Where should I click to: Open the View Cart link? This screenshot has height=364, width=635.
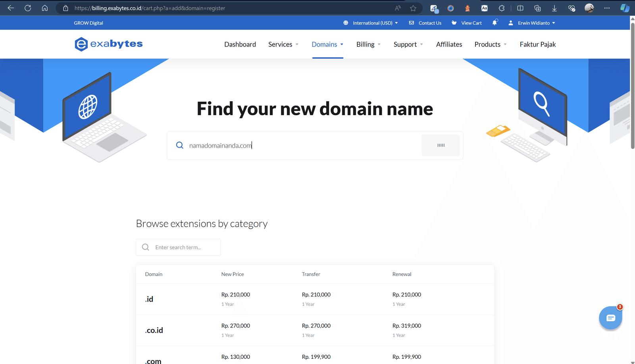471,23
